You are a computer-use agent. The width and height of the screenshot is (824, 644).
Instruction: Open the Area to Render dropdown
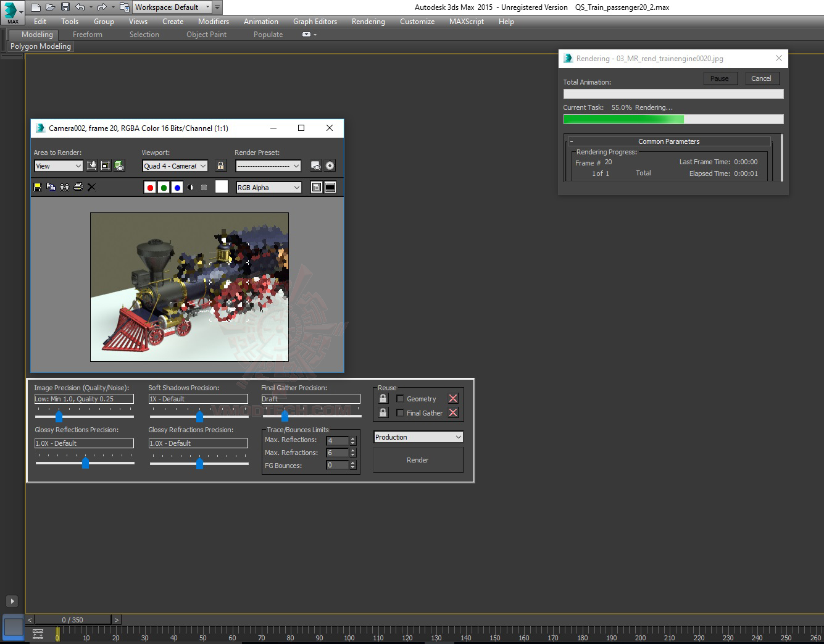pos(59,166)
